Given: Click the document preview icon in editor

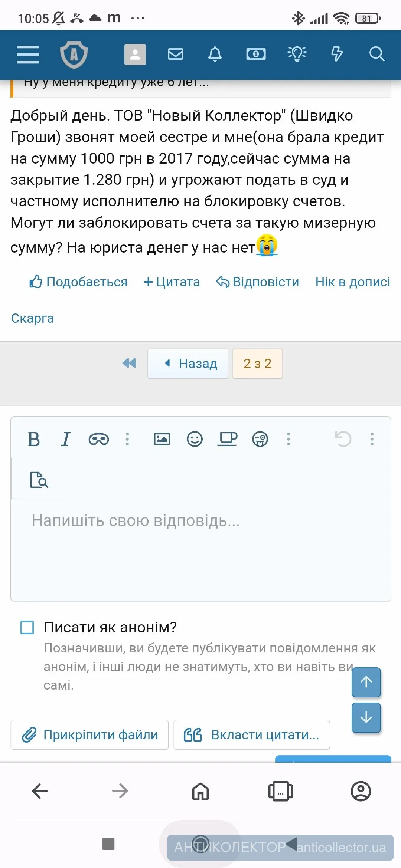Looking at the screenshot, I should (39, 480).
